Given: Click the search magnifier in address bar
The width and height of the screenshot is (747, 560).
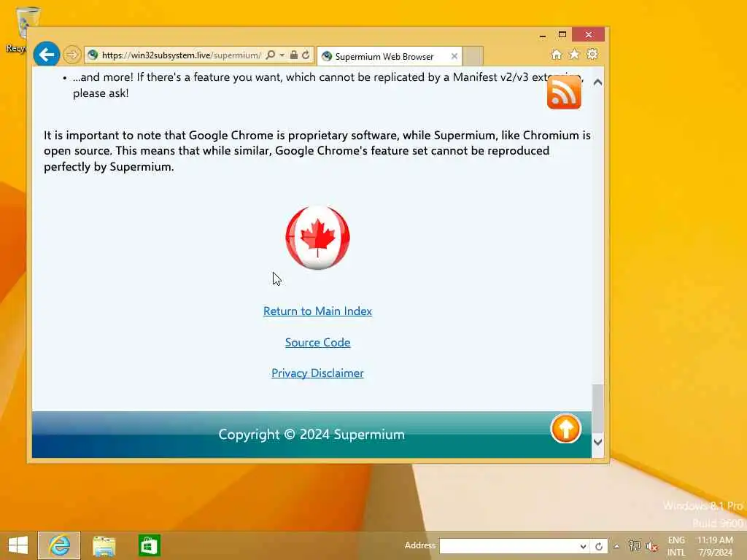Looking at the screenshot, I should (x=271, y=55).
